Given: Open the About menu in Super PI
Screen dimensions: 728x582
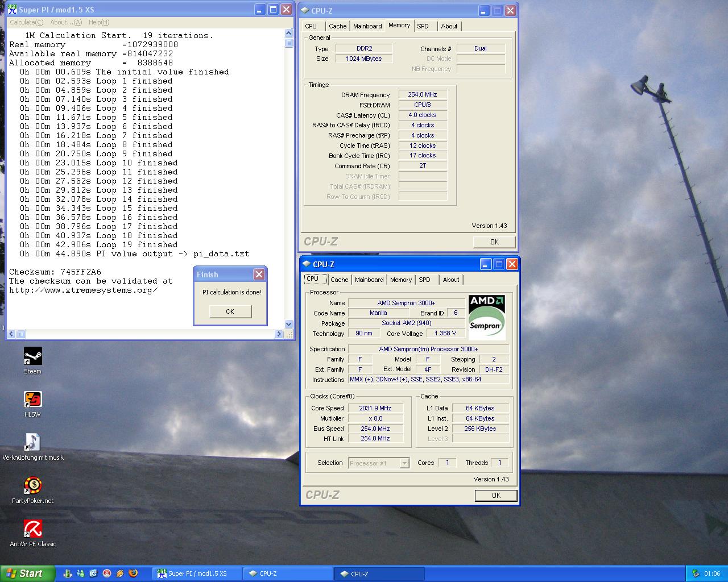Looking at the screenshot, I should [66, 22].
